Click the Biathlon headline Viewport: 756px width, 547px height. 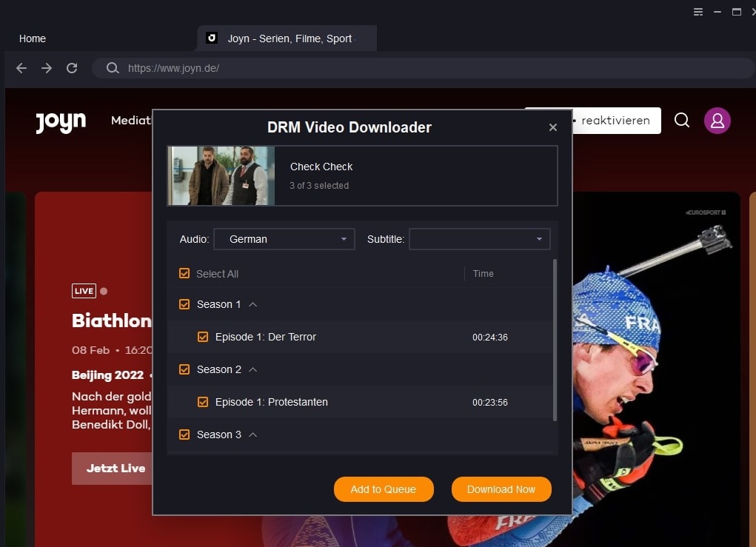[x=111, y=321]
